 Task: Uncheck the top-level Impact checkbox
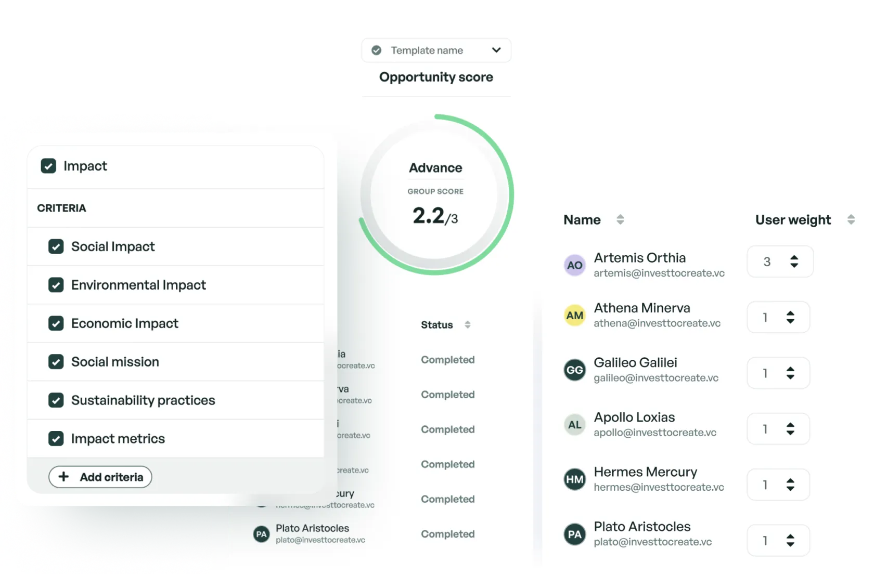pos(48,166)
